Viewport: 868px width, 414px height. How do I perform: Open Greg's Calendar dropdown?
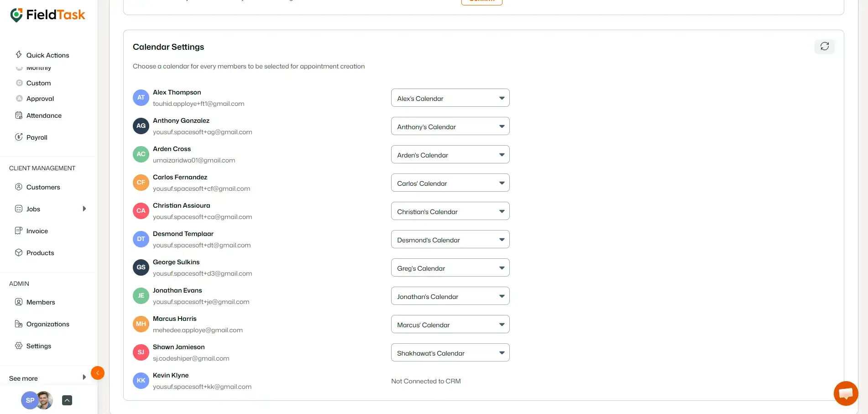coord(450,268)
